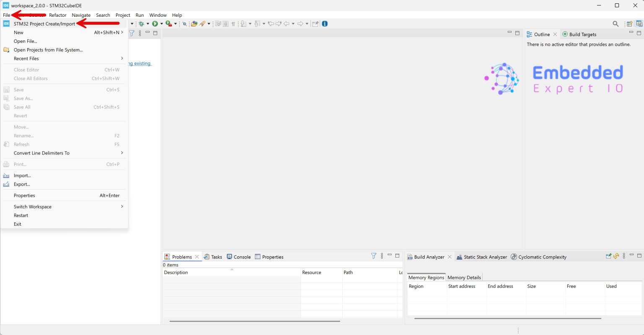This screenshot has width=644, height=335.
Task: Open the dropdown beside the Run icon
Action: click(161, 24)
